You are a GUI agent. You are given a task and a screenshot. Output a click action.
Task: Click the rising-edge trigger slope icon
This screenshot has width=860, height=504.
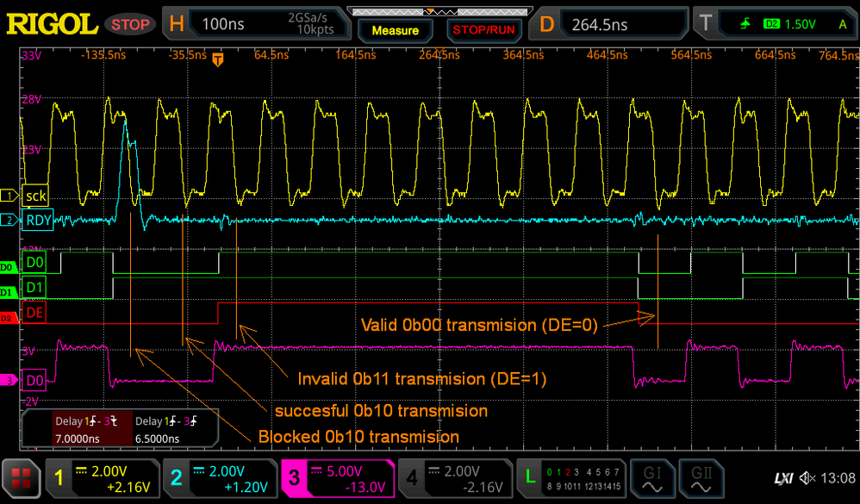click(745, 23)
